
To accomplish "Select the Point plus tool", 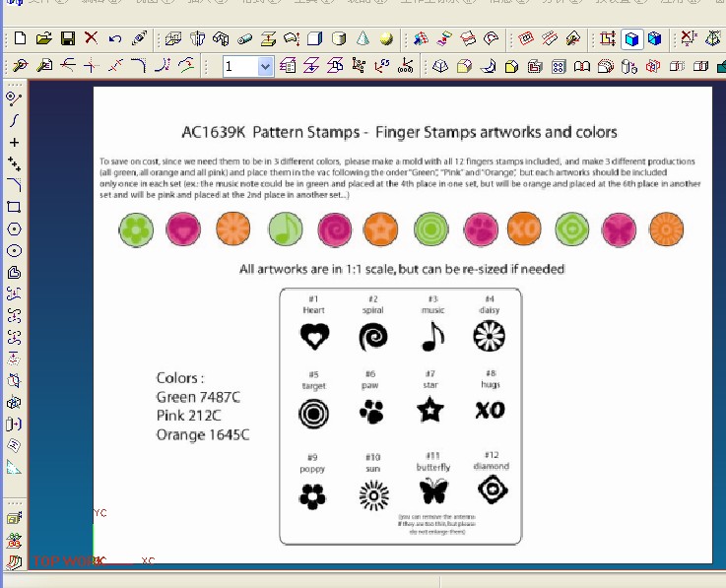I will (15, 142).
